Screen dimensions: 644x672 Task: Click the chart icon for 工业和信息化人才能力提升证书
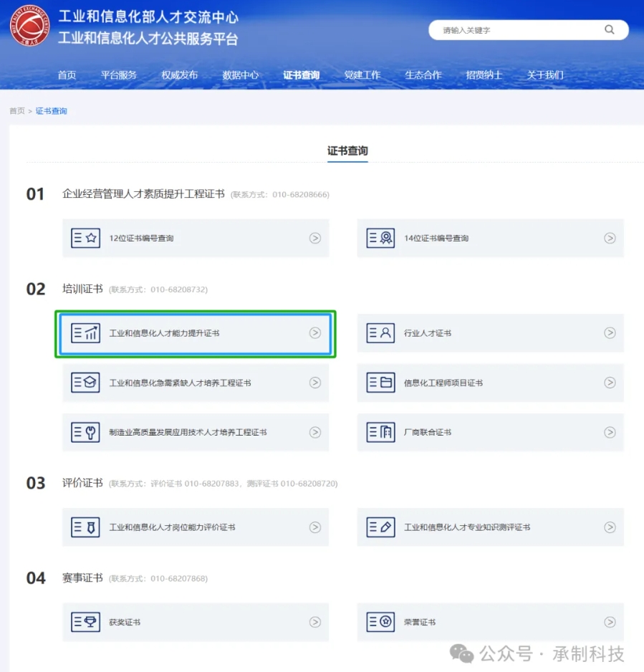coord(85,333)
